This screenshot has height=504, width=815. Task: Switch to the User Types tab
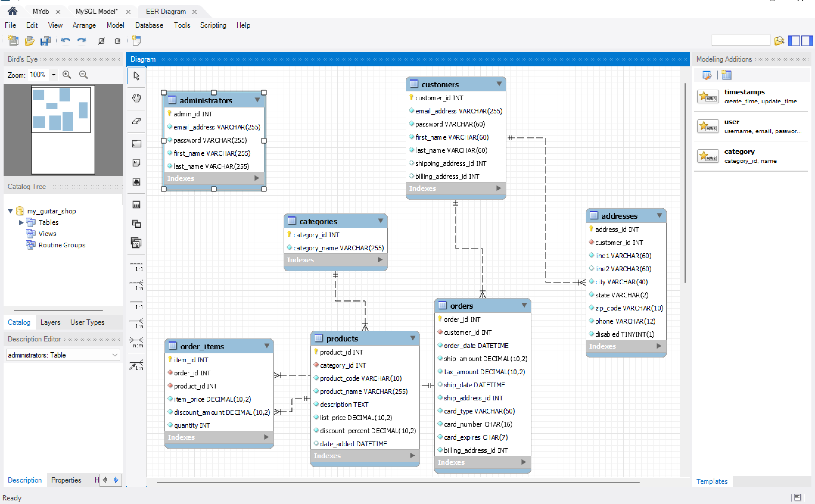coord(87,322)
